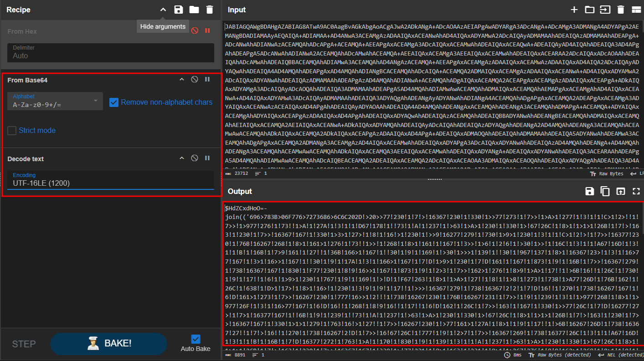This screenshot has width=644, height=361.
Task: Clear the recipe with trash icon
Action: click(x=210, y=10)
